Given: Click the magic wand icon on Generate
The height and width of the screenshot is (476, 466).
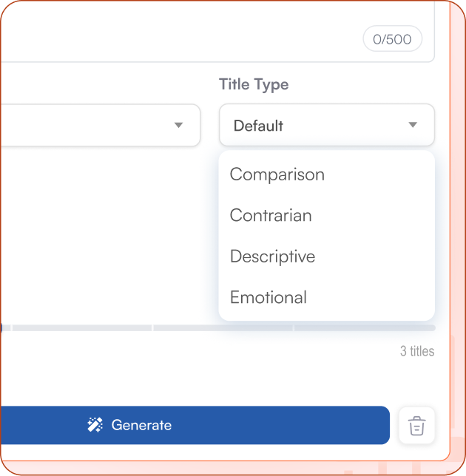Looking at the screenshot, I should point(95,425).
